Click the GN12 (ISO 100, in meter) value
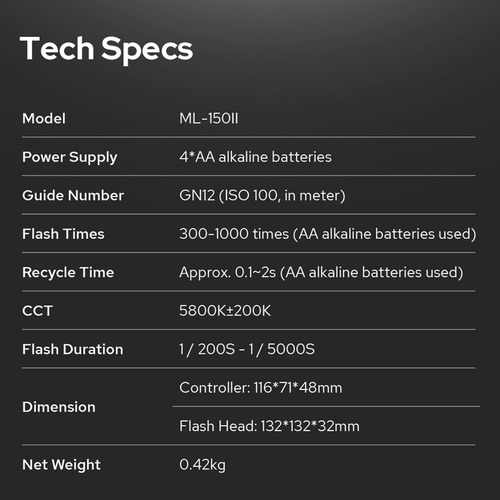The image size is (500, 500). (262, 196)
